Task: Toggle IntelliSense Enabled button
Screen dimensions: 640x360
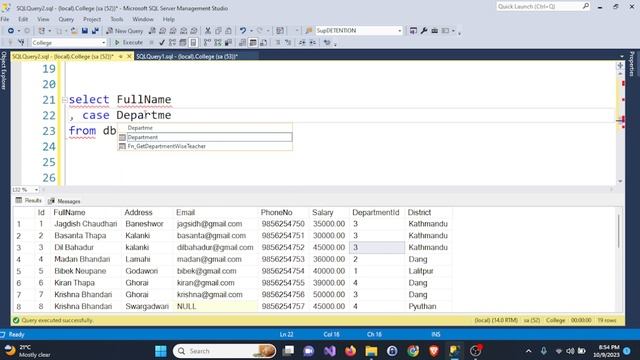Action: coord(193,42)
